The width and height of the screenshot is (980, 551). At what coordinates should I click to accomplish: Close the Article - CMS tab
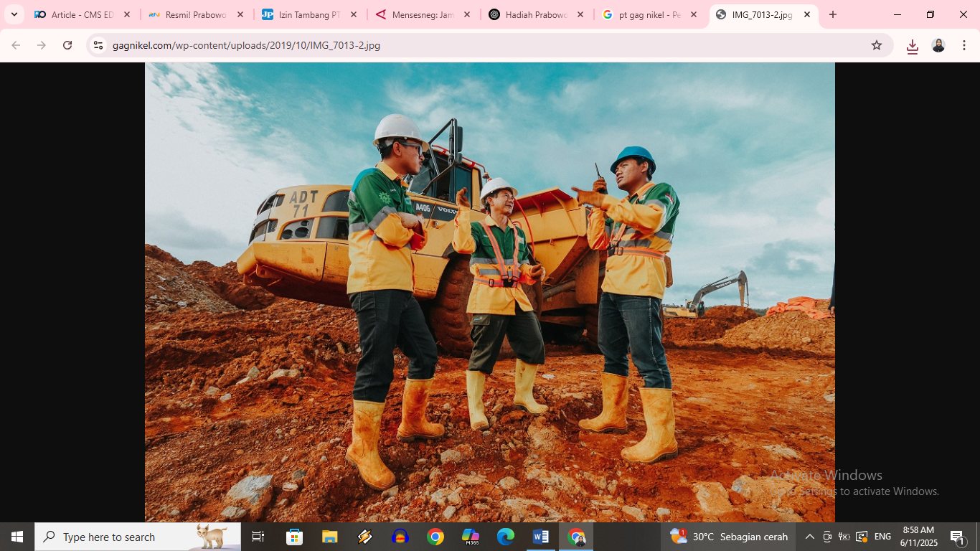(127, 14)
